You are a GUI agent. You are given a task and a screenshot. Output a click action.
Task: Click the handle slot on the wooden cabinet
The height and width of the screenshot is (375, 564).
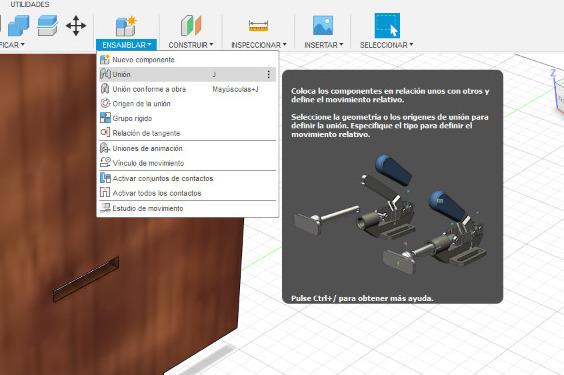pos(86,279)
